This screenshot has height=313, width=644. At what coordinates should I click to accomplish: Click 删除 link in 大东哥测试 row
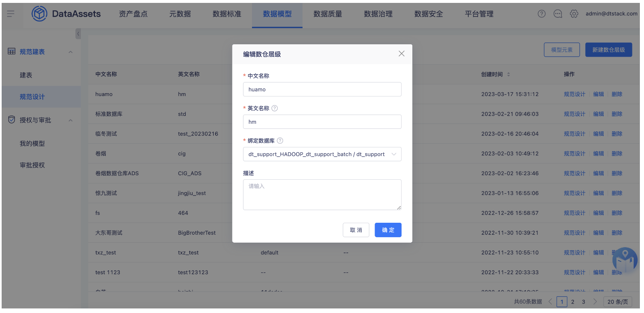tap(617, 233)
